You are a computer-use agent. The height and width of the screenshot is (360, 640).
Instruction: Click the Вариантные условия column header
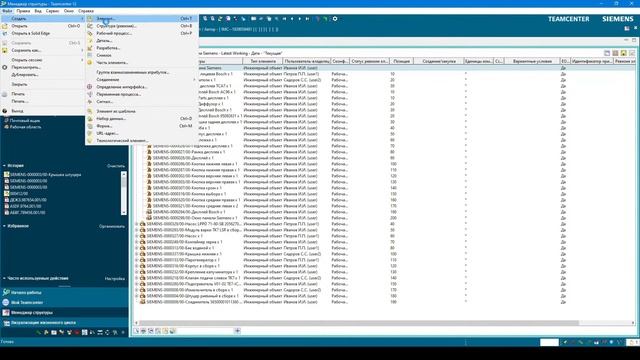(x=532, y=61)
